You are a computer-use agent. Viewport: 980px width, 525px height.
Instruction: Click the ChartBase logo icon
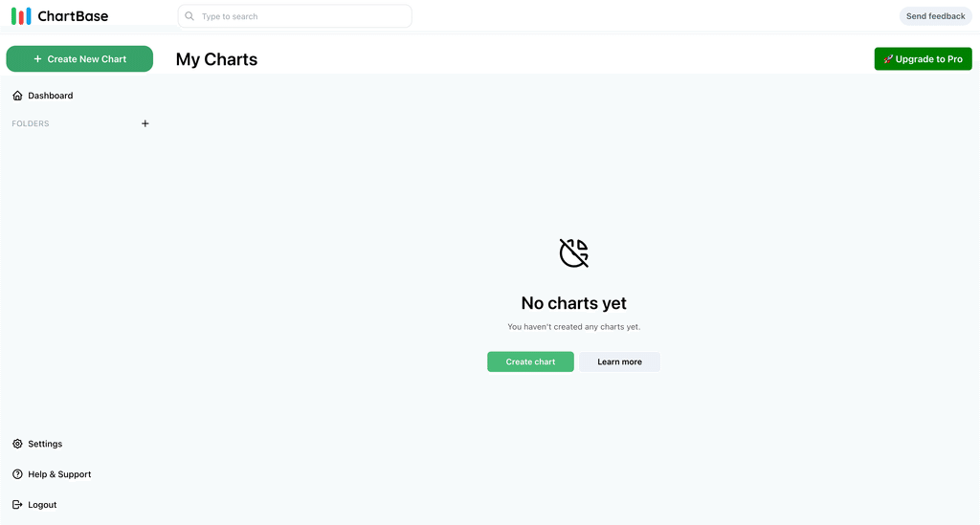[21, 16]
